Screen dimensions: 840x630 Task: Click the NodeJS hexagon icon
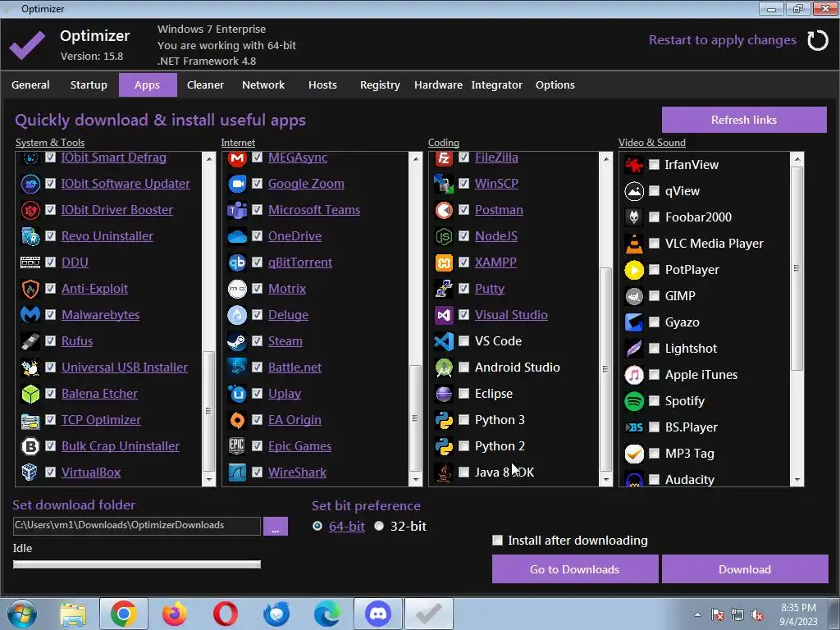tap(444, 236)
